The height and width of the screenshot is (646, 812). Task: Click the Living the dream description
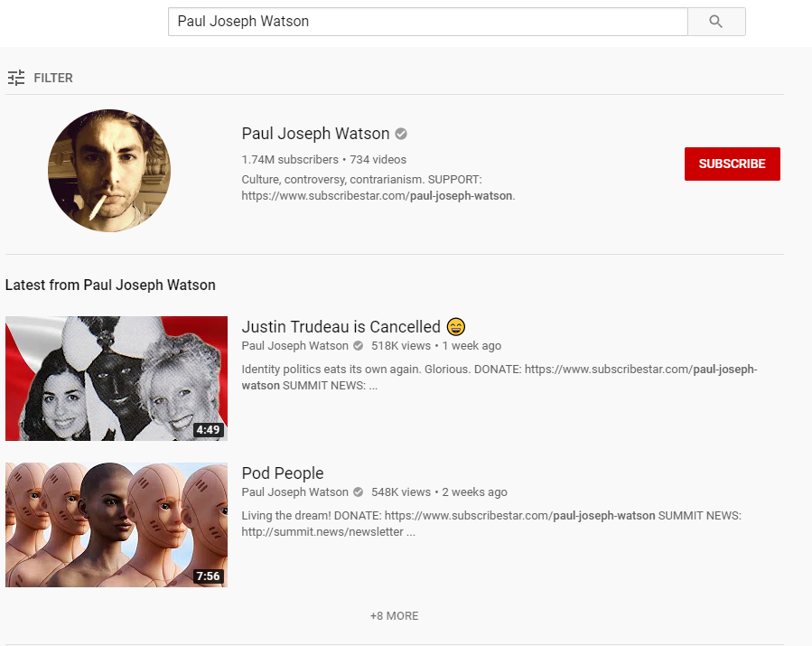491,524
